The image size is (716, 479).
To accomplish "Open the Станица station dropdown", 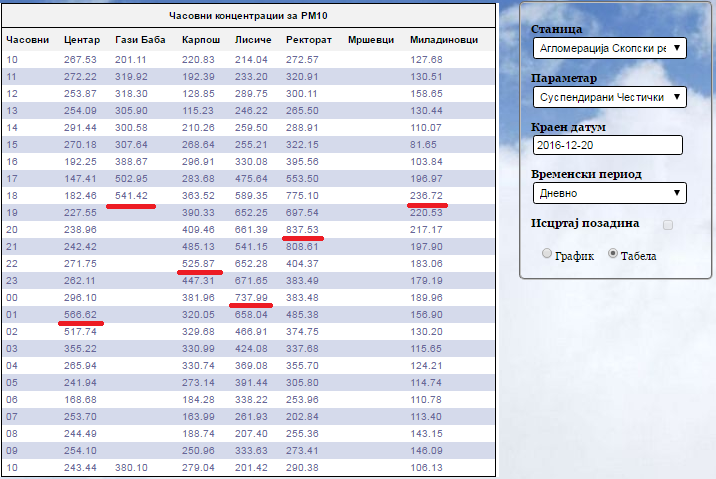I will coord(609,48).
